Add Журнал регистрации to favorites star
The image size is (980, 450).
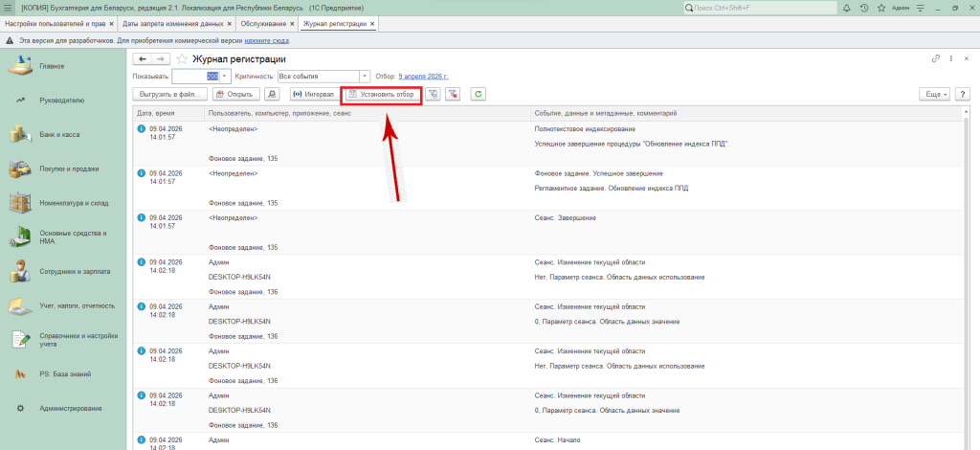click(x=181, y=58)
